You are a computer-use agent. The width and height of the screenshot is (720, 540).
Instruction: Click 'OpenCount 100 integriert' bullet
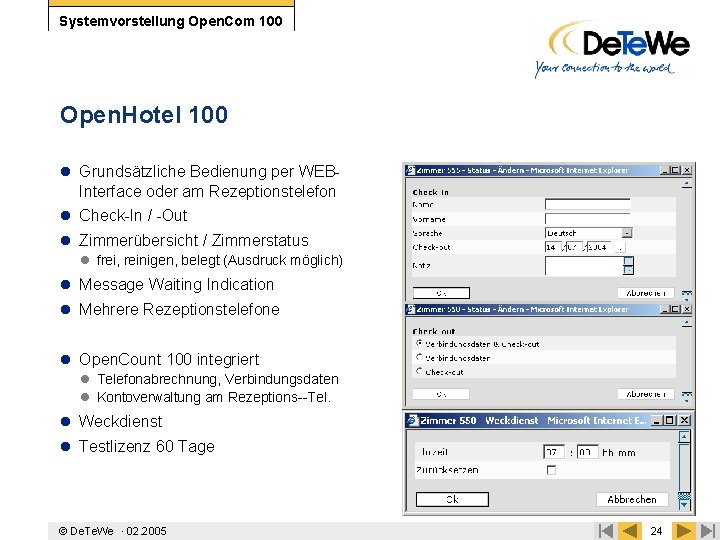(169, 359)
